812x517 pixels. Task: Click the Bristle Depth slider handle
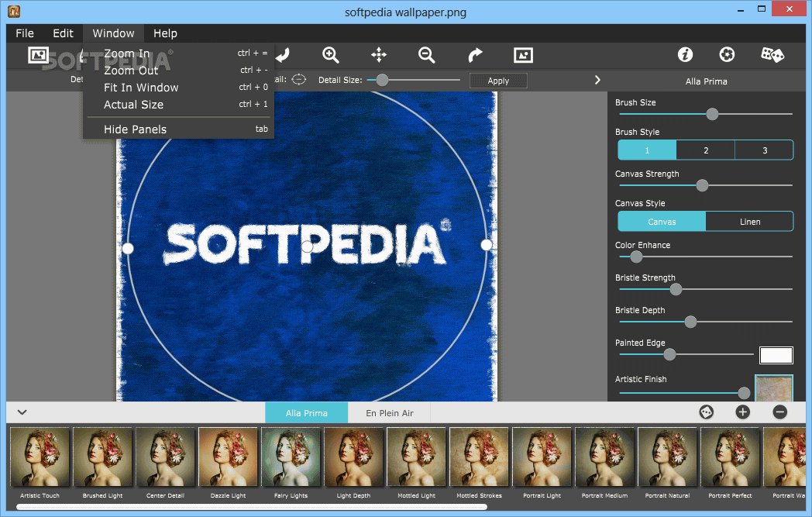(690, 322)
